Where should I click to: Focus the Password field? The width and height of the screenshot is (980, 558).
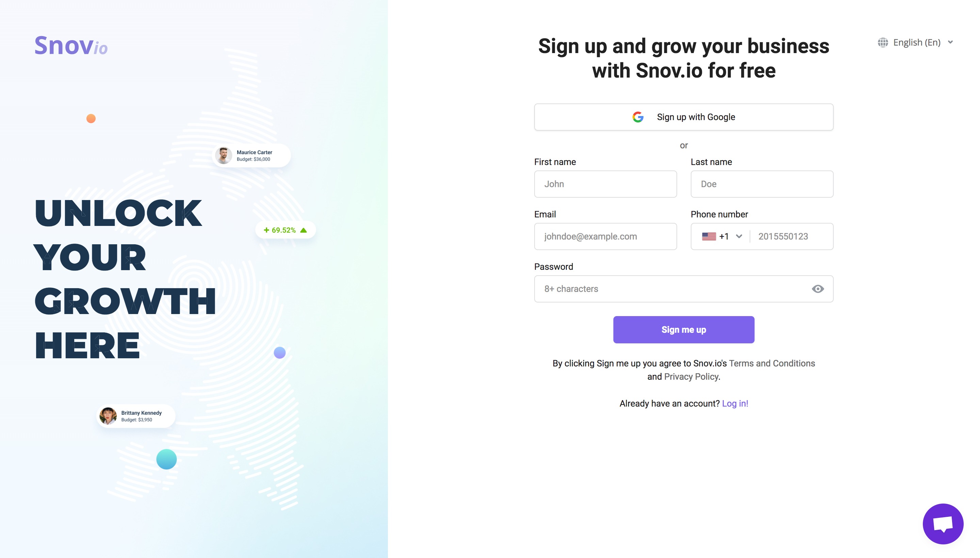click(x=683, y=289)
